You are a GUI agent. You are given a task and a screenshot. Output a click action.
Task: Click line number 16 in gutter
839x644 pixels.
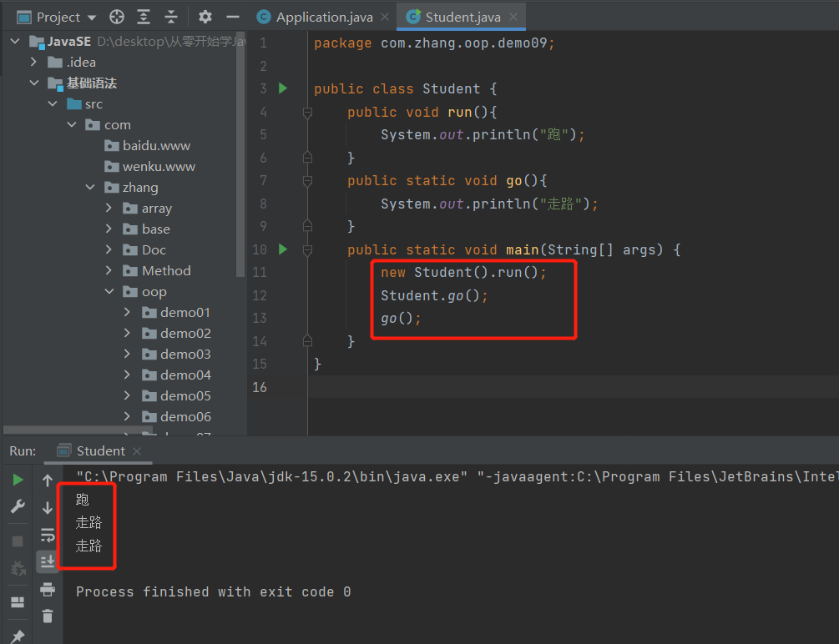point(260,387)
